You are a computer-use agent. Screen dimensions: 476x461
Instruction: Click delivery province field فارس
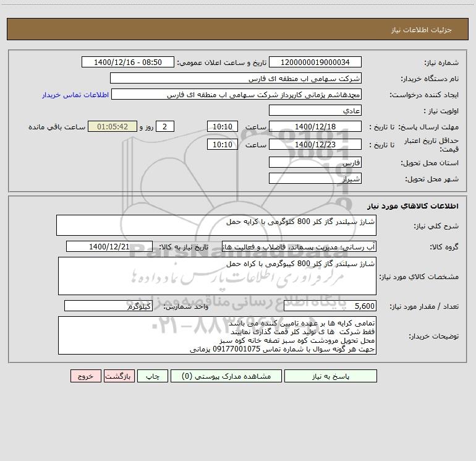tap(315, 162)
